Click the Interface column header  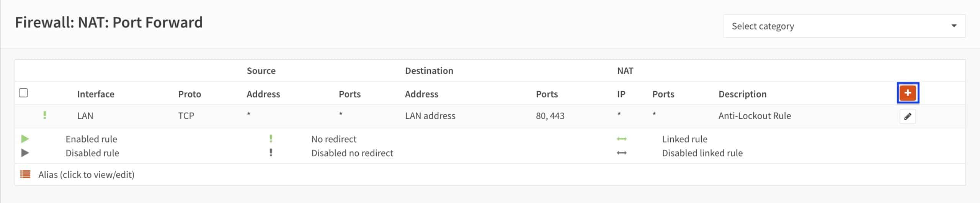point(96,94)
